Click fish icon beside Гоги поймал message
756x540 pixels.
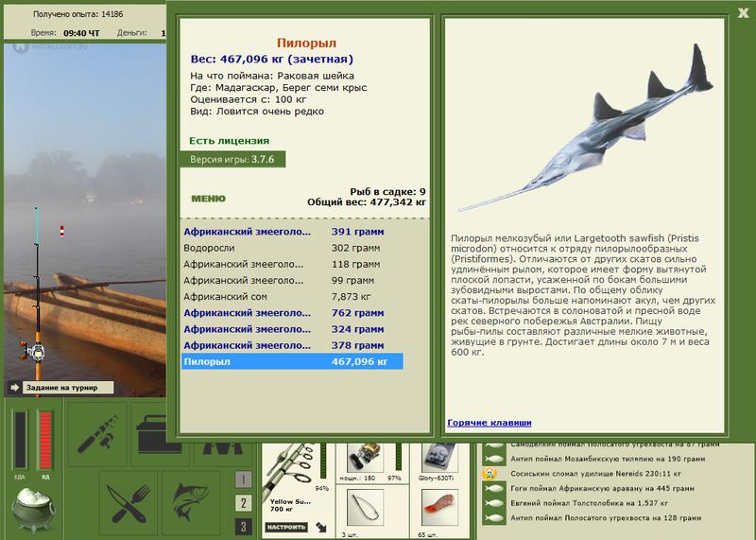(x=493, y=488)
